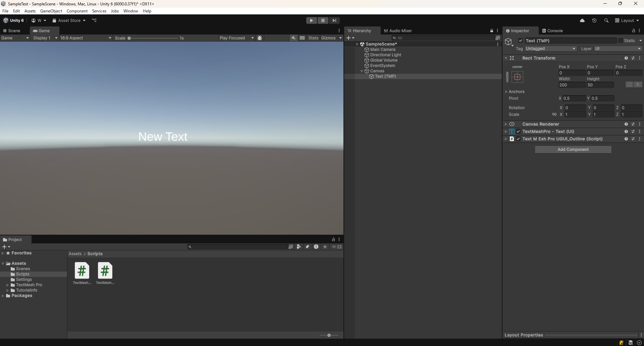Pause the game playback
644x346 pixels.
[x=323, y=20]
